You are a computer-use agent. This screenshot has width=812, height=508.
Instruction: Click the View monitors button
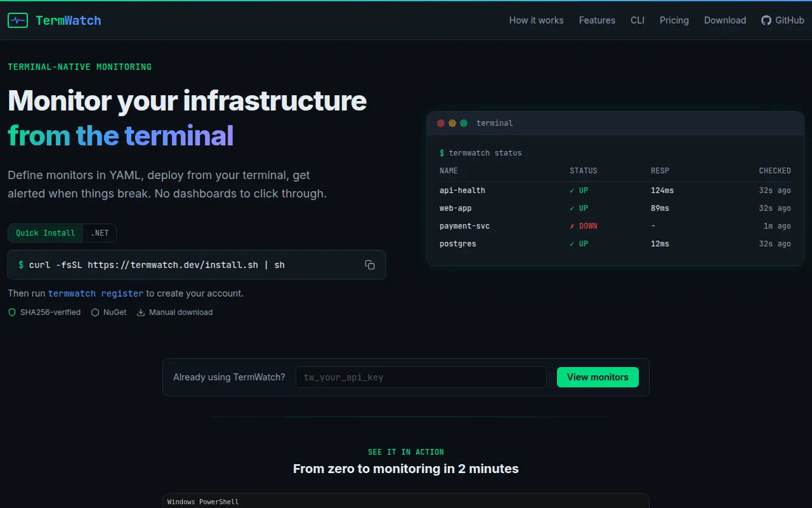point(598,377)
